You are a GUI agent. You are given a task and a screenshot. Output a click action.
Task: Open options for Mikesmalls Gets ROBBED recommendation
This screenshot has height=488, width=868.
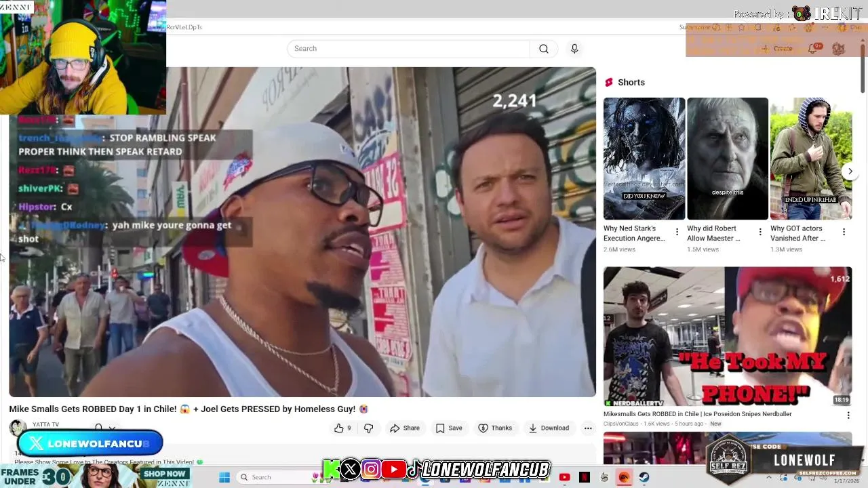click(848, 415)
